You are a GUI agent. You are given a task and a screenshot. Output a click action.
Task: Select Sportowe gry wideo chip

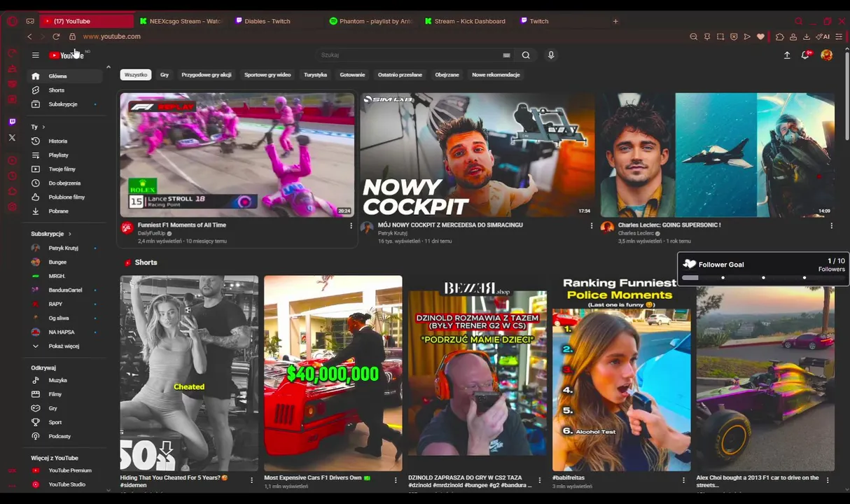pos(267,75)
